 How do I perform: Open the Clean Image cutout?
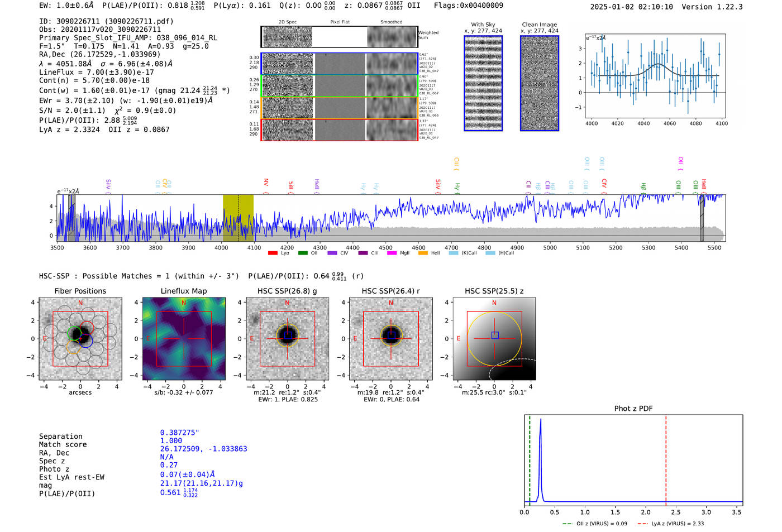[x=540, y=83]
